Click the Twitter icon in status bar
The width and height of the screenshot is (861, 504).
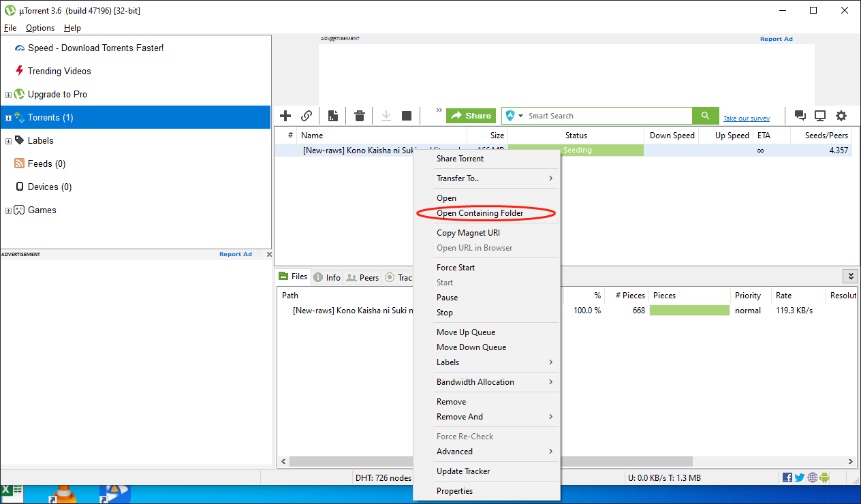click(800, 478)
